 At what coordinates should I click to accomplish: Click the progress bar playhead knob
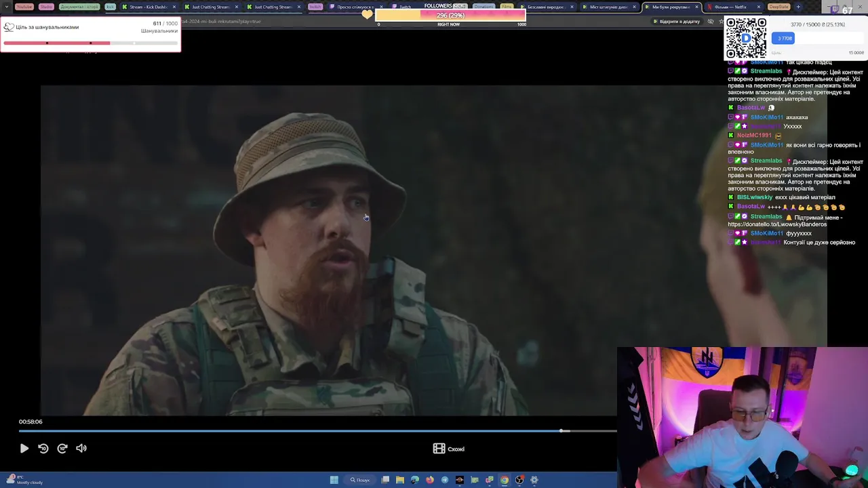[x=561, y=430]
